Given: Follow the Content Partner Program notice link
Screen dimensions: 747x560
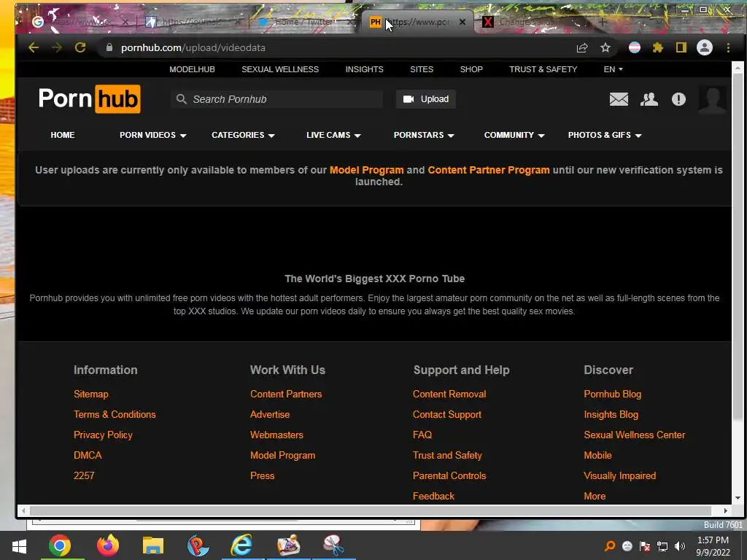Looking at the screenshot, I should [x=488, y=170].
